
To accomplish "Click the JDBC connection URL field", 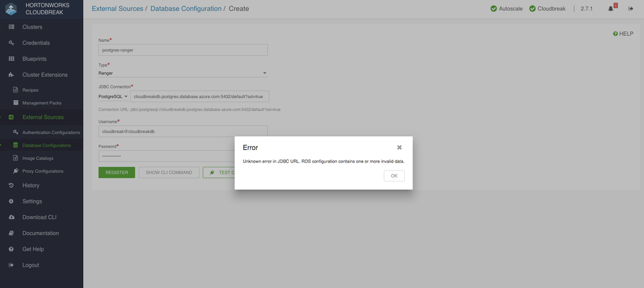I will coord(200,96).
